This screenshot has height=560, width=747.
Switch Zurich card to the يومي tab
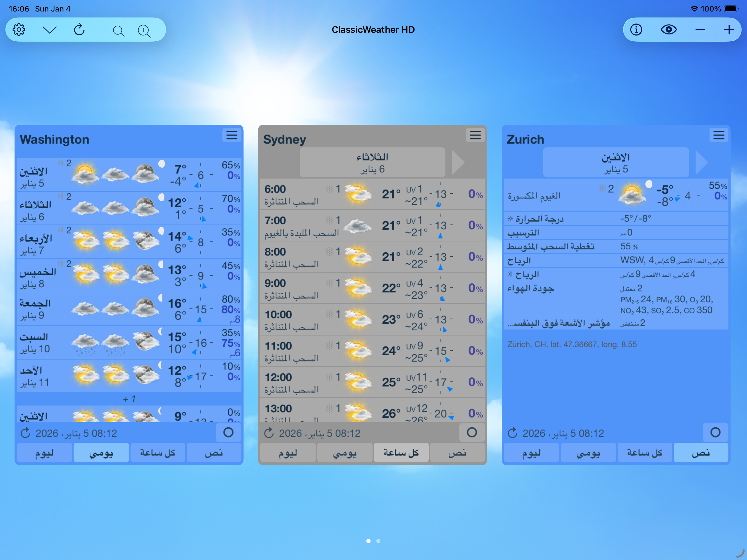(x=588, y=452)
